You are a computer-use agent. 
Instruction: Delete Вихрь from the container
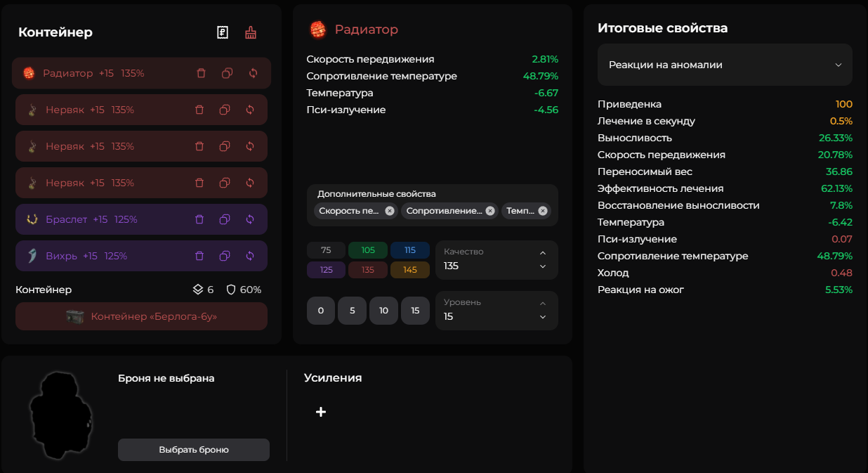click(199, 256)
